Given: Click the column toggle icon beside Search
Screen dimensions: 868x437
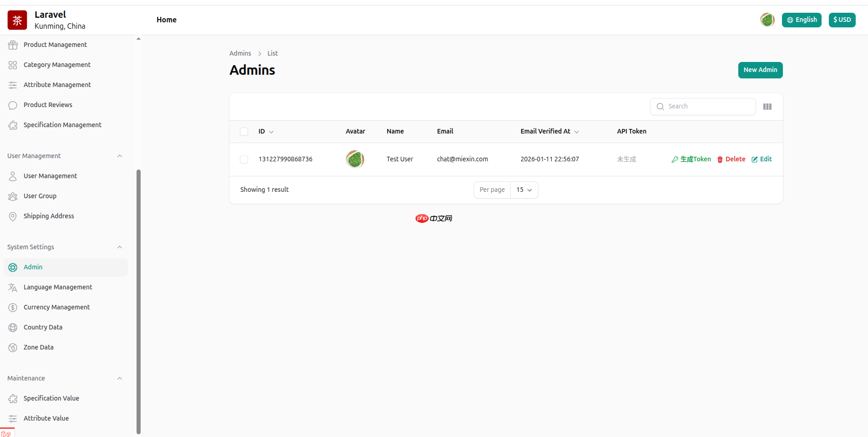Looking at the screenshot, I should (x=767, y=107).
